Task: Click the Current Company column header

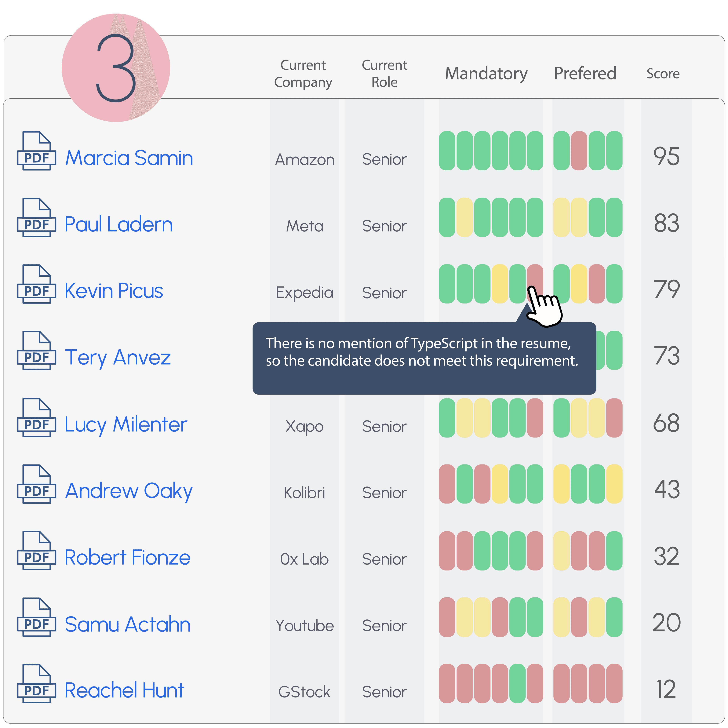Action: (x=303, y=74)
